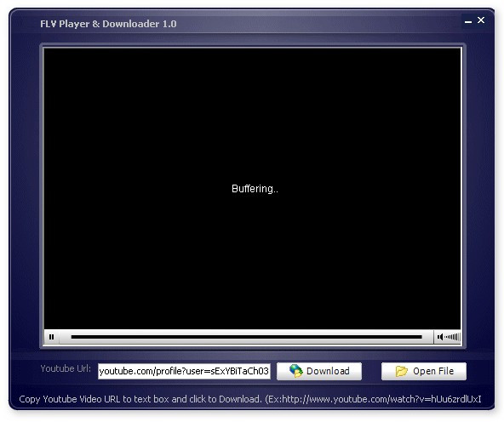This screenshot has width=504, height=422.
Task: Pause the video playback
Action: [x=51, y=337]
